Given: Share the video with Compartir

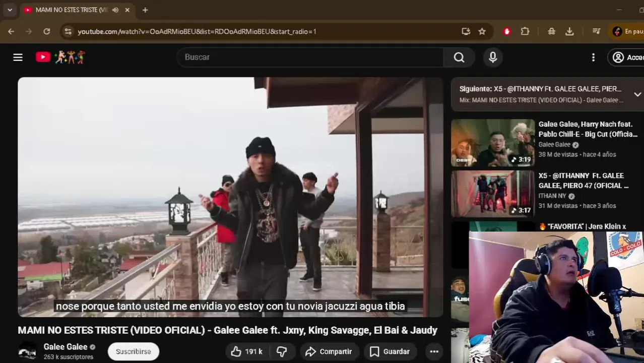Looking at the screenshot, I should tap(329, 351).
